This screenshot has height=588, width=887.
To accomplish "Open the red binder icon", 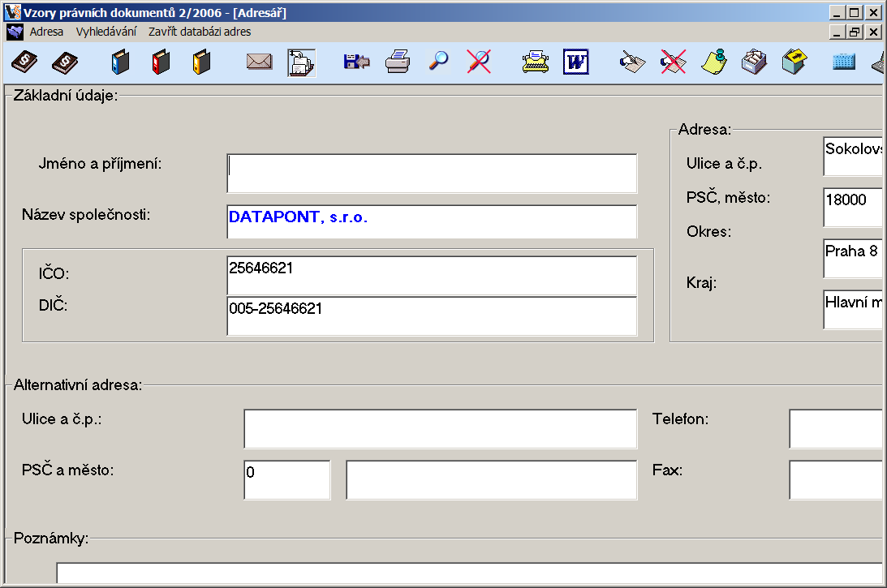I will [x=161, y=62].
